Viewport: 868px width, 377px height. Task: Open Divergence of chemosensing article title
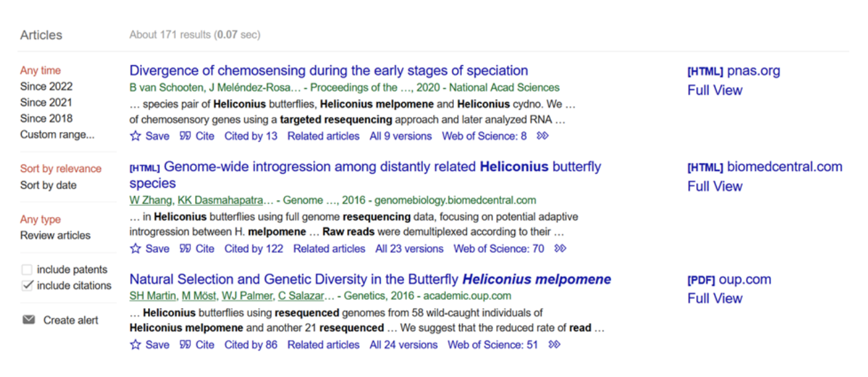[328, 71]
